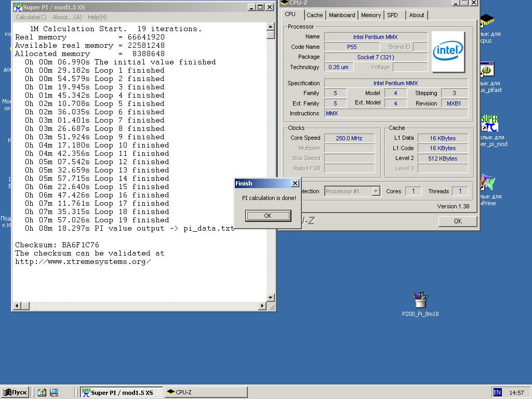Open the pifast gear desktop shortcut
Viewport: 532px width, 399px height.
[487, 69]
